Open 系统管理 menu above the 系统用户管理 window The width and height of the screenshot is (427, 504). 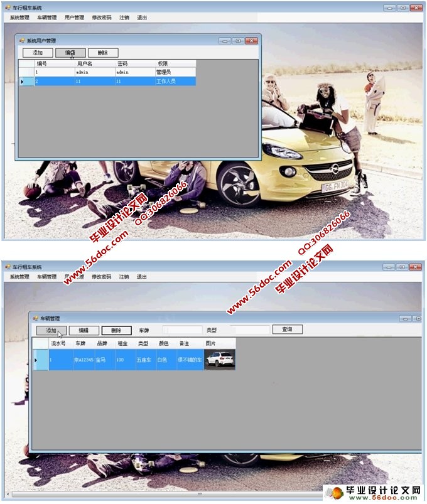[19, 18]
